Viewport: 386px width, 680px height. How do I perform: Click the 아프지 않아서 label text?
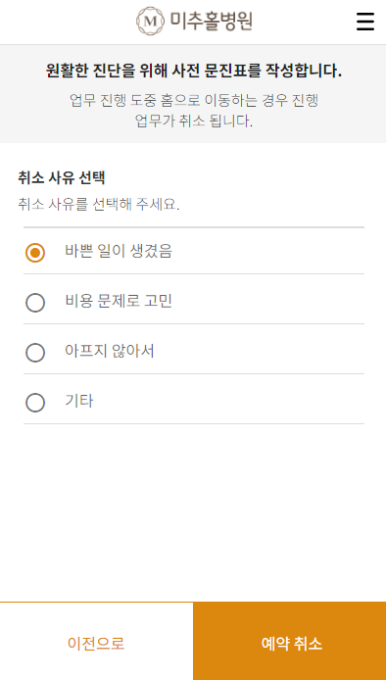coord(110,351)
